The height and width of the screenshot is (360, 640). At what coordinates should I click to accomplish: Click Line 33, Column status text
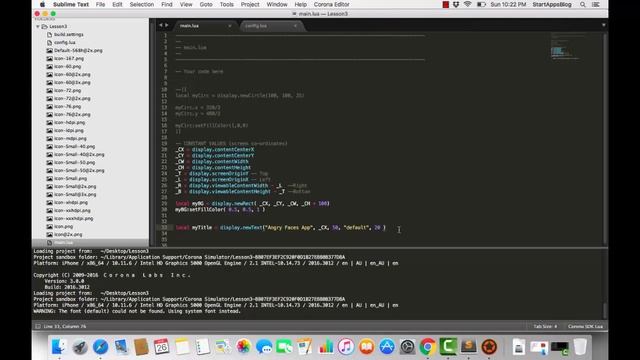tap(64, 327)
